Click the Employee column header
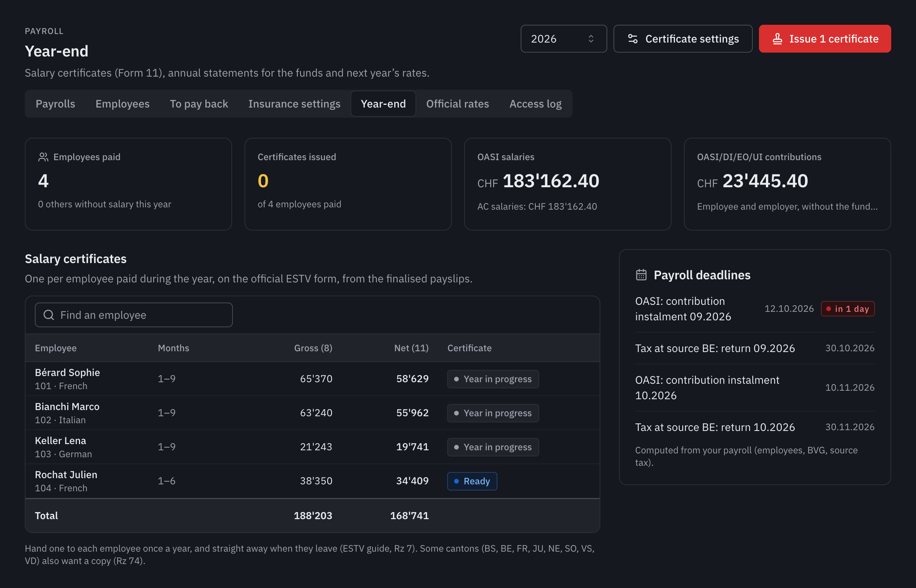The width and height of the screenshot is (916, 588). pyautogui.click(x=56, y=348)
